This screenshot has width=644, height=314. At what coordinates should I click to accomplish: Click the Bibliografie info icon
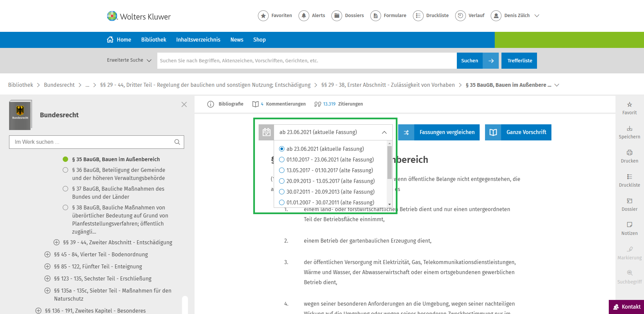coord(211,104)
